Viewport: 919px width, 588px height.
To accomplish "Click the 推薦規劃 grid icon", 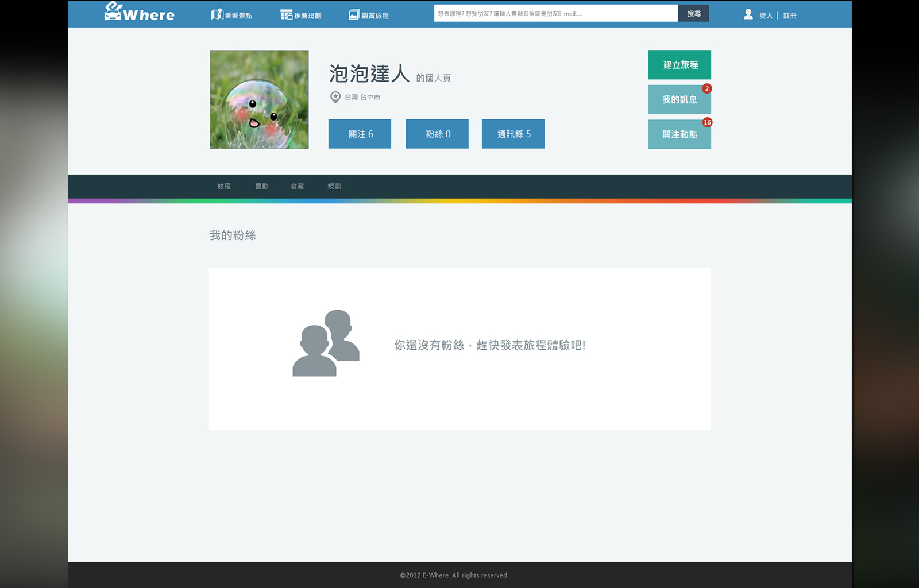I will coord(286,15).
